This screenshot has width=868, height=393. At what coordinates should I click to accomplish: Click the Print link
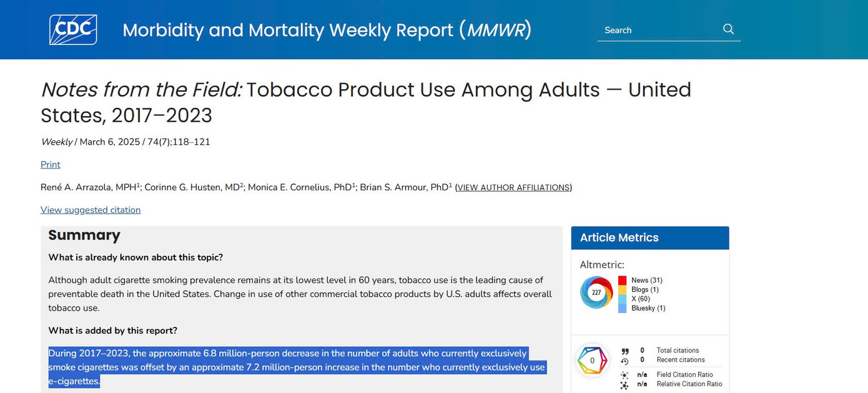tap(51, 165)
